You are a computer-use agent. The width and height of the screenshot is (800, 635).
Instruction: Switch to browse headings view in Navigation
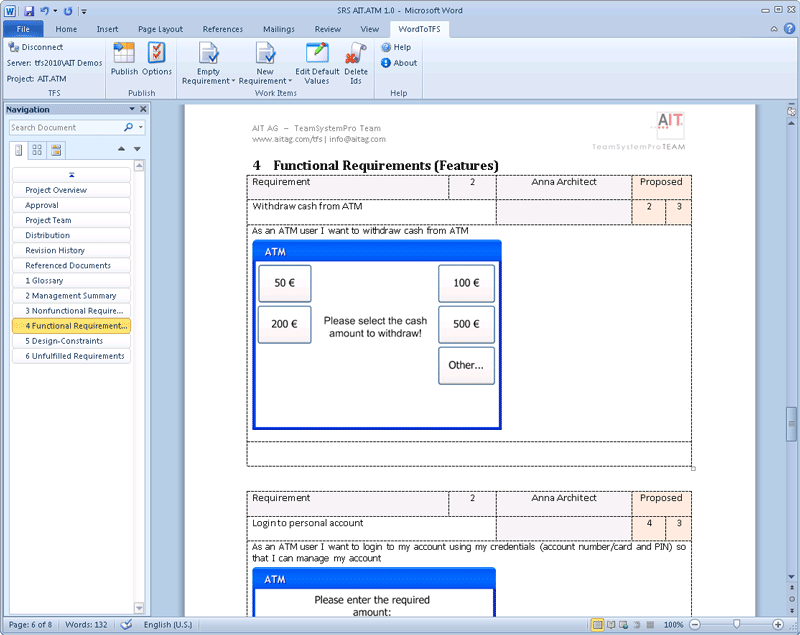19,150
